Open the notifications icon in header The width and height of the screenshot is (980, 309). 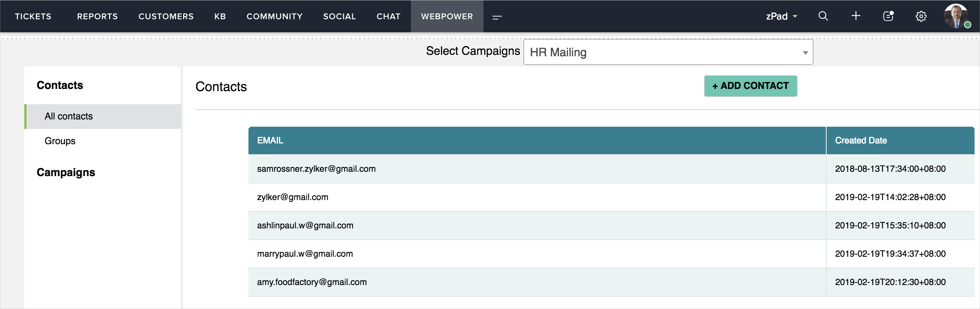pos(888,16)
